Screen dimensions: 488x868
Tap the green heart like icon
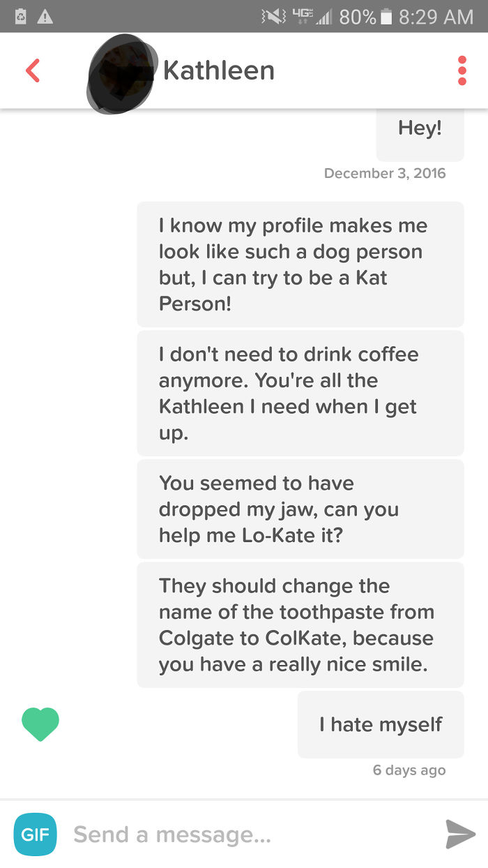40,724
